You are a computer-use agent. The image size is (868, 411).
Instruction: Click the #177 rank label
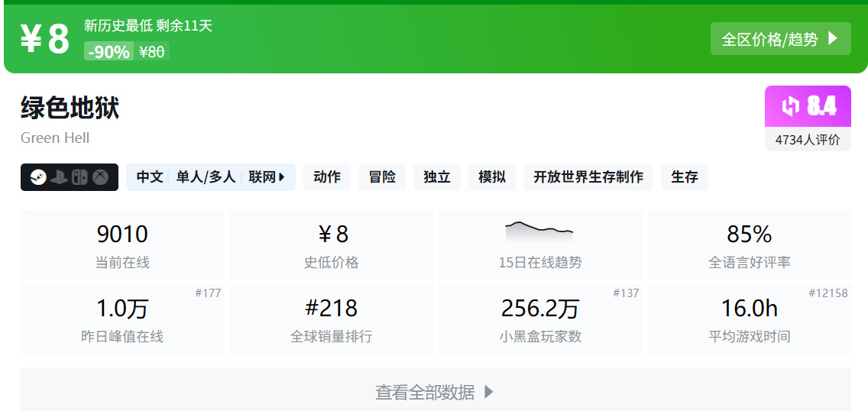(208, 293)
